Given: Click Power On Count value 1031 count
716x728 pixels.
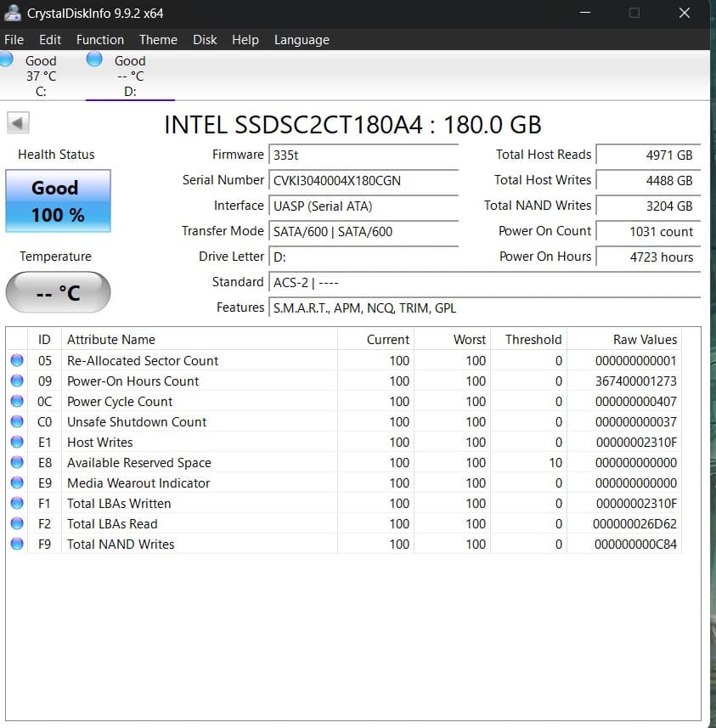Looking at the screenshot, I should 648,231.
